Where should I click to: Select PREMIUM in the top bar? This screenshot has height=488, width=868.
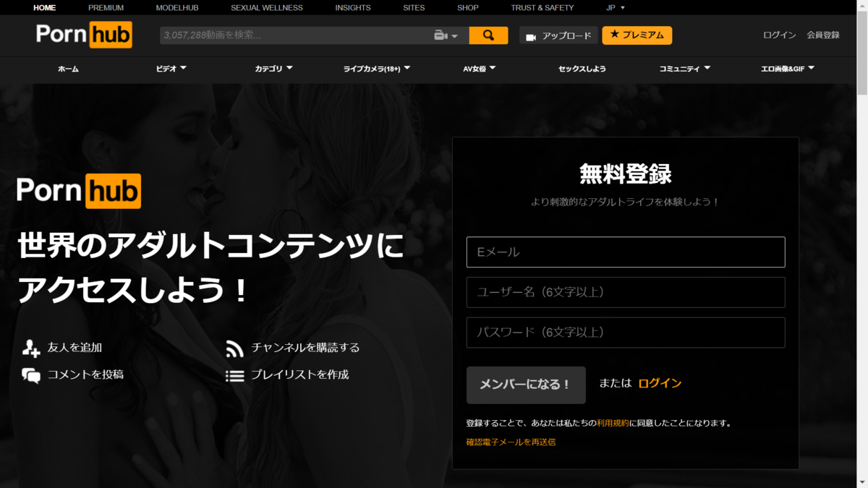pos(106,8)
